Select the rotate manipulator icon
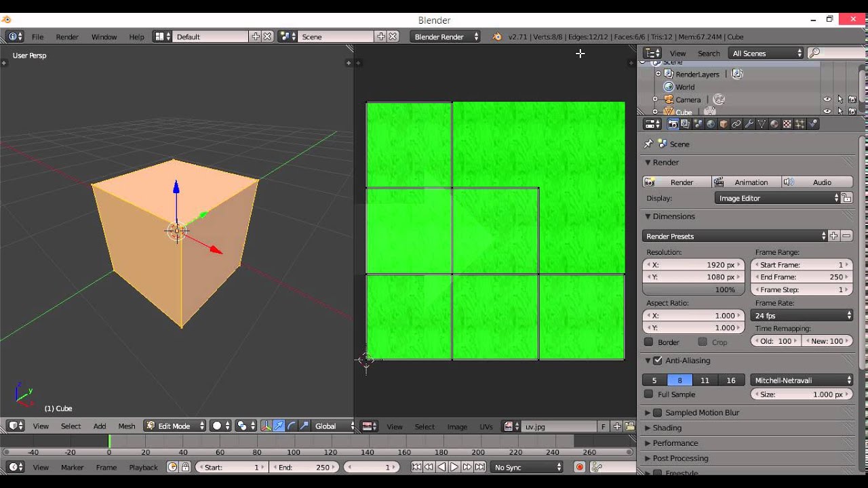The width and height of the screenshot is (868, 488). pyautogui.click(x=292, y=426)
